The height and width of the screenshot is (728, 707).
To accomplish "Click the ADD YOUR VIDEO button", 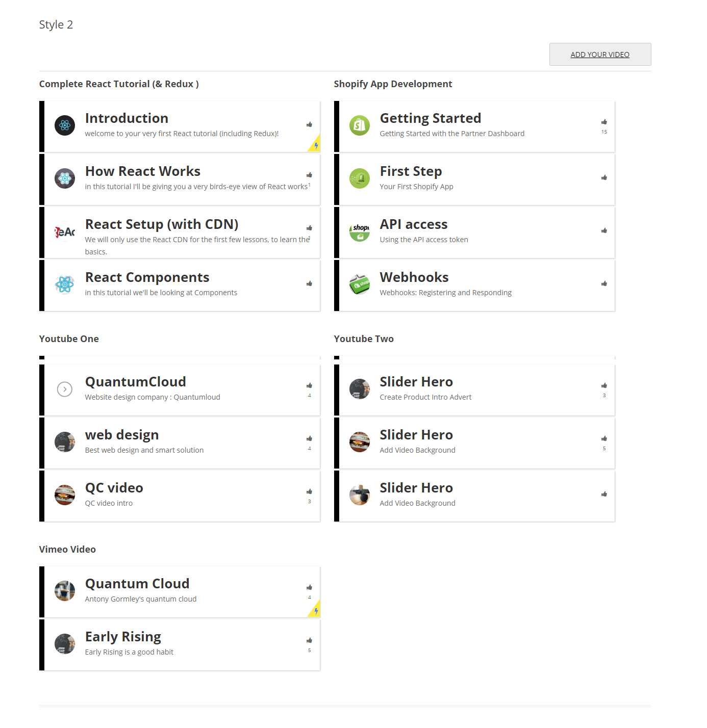I will (600, 54).
